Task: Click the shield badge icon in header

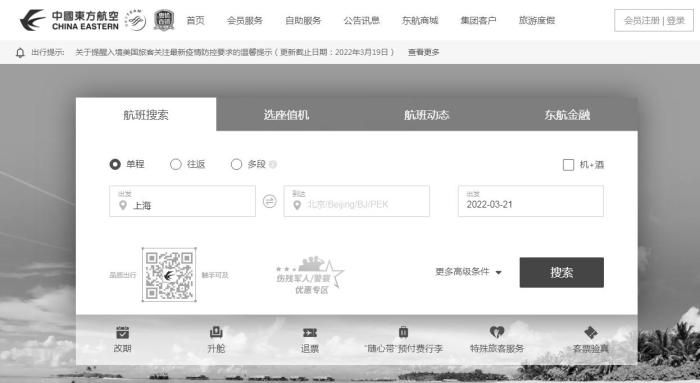Action: click(x=164, y=20)
